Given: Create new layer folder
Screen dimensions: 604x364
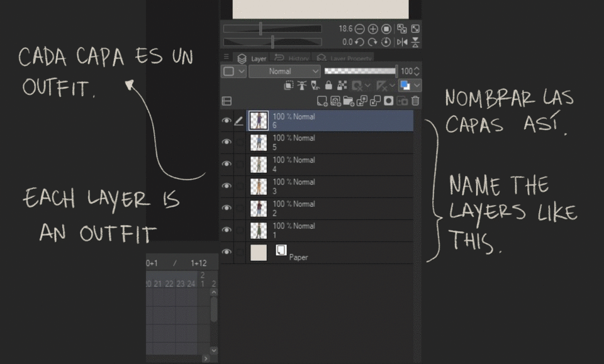Looking at the screenshot, I should (x=349, y=101).
